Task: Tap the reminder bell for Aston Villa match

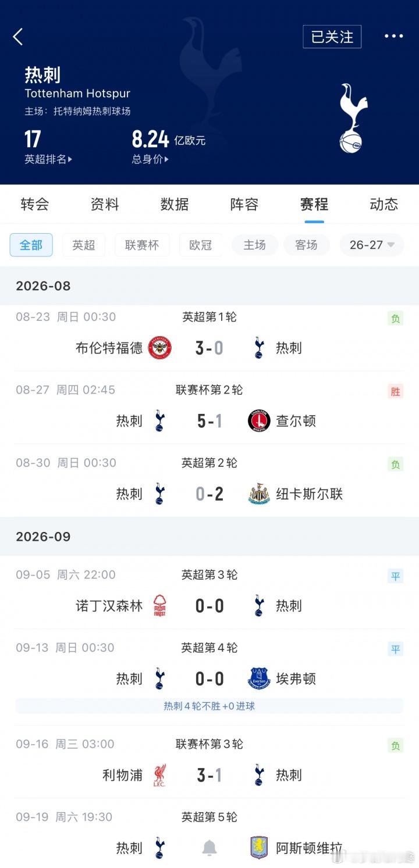Action: (210, 848)
